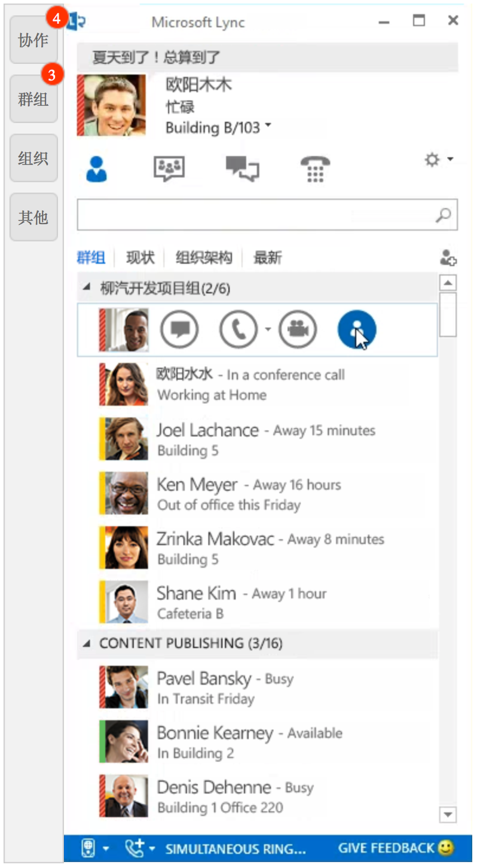Image resolution: width=477 pixels, height=868 pixels.
Task: Click 'Working at Home' note text
Action: tap(212, 395)
